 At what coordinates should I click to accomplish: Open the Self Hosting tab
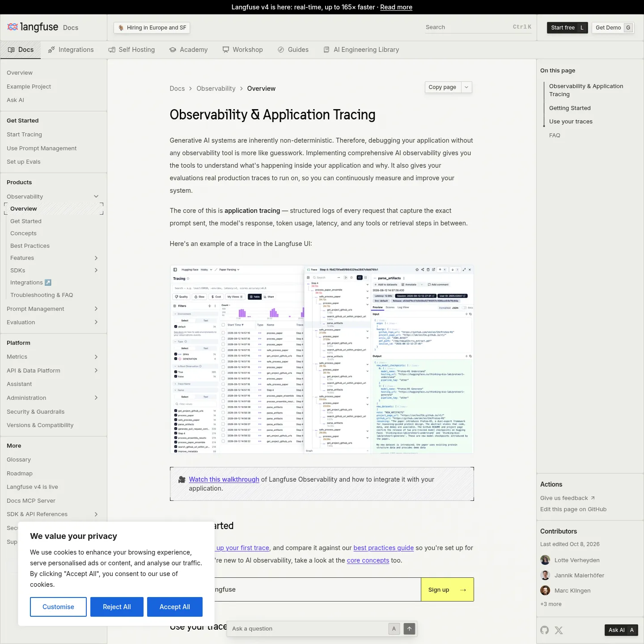click(x=131, y=50)
